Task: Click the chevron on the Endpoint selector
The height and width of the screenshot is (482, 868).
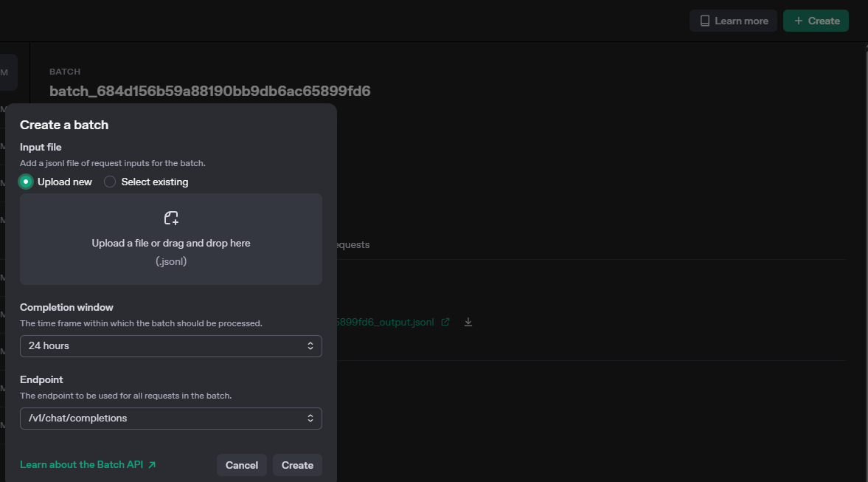Action: 310,418
